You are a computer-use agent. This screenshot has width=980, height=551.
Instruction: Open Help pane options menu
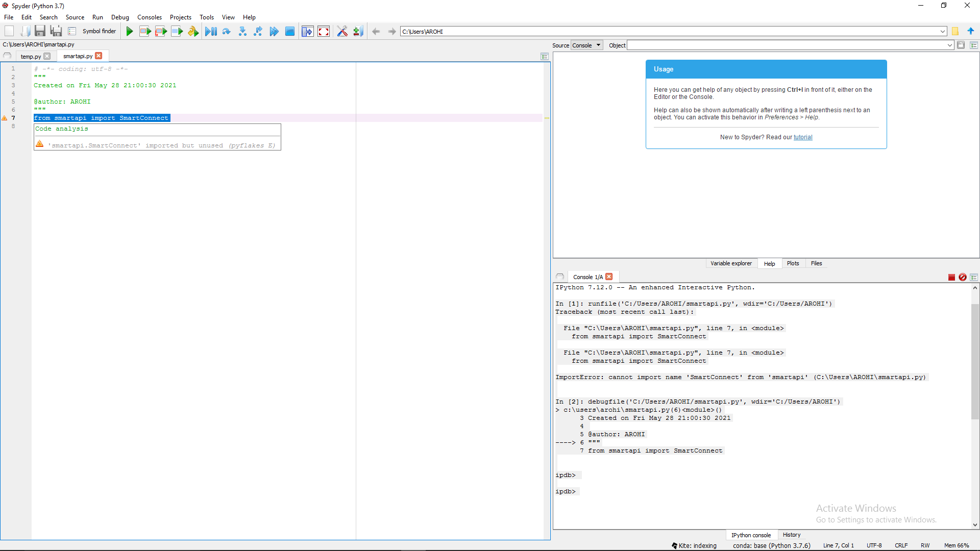tap(974, 45)
